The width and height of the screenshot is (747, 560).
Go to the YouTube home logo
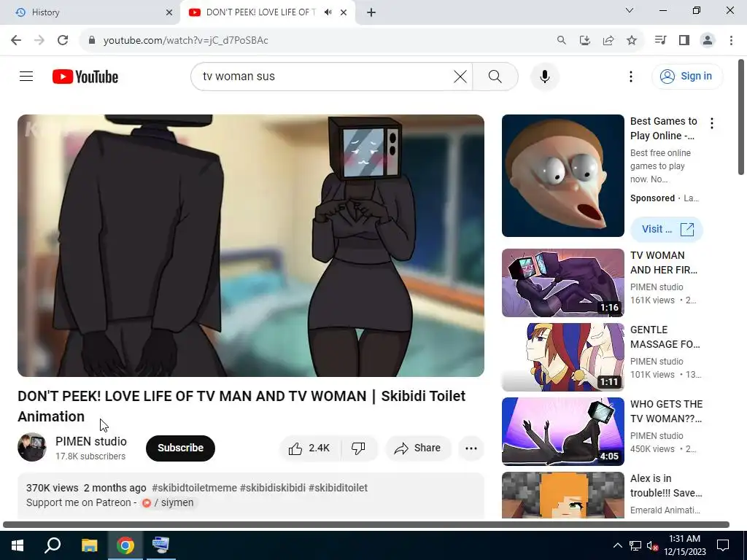(85, 77)
